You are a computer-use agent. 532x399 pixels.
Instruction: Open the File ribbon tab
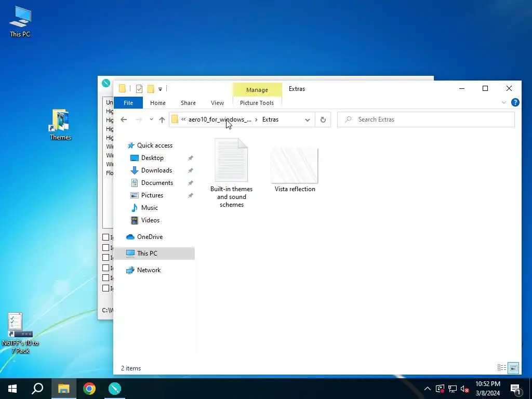128,103
